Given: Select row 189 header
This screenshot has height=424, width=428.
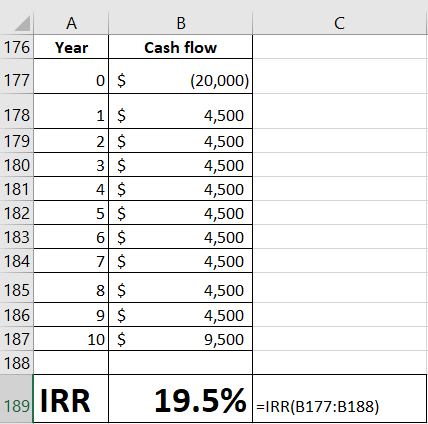Looking at the screenshot, I should (x=17, y=399).
